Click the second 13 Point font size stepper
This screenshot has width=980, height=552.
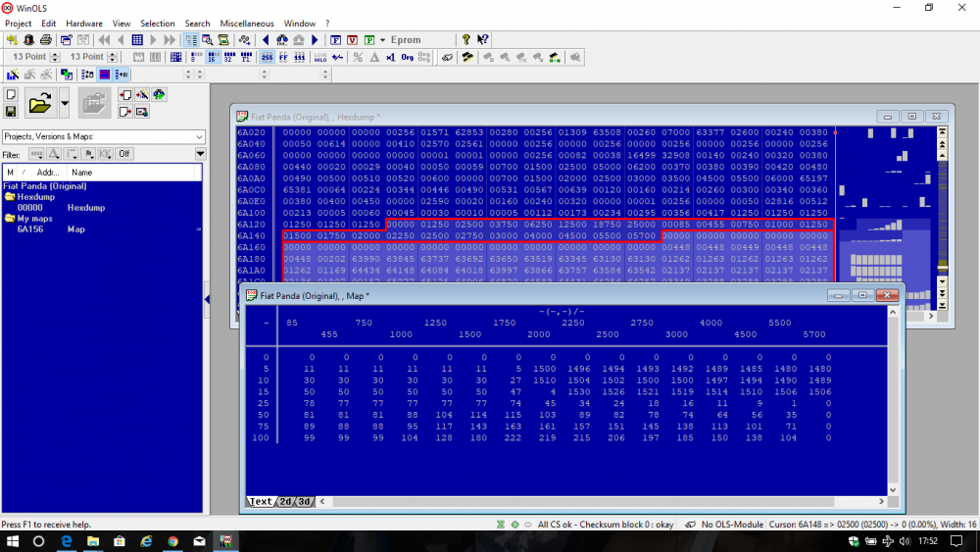[x=112, y=57]
